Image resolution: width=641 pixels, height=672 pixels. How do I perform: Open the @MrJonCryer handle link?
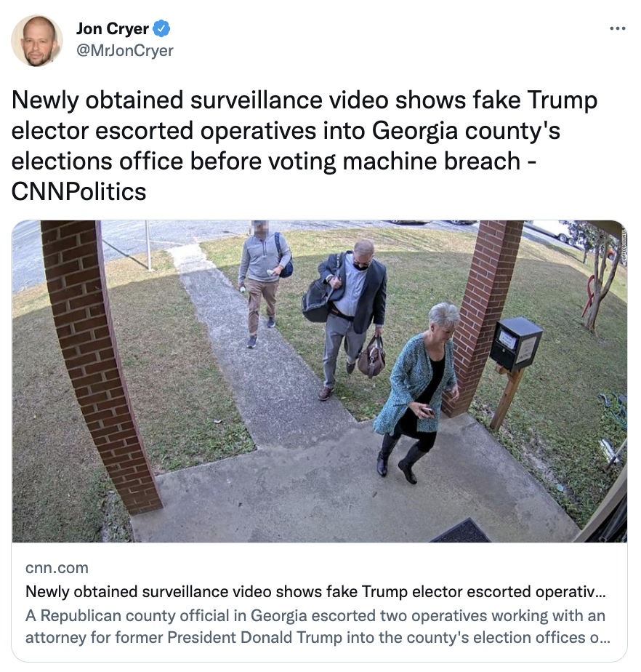coord(124,51)
